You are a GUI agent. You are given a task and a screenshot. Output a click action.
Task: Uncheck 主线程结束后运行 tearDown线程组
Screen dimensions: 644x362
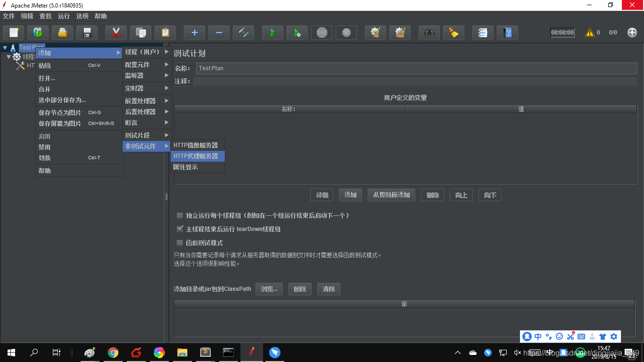tap(180, 229)
